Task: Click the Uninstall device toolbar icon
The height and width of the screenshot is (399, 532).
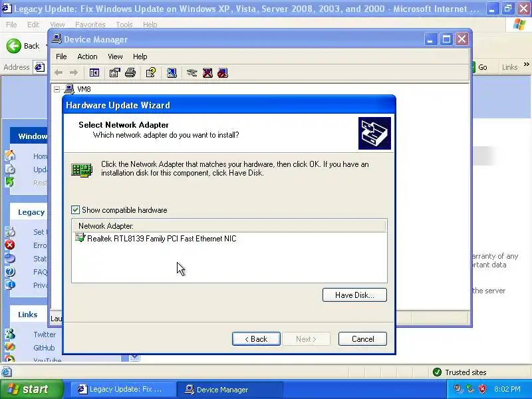Action: click(207, 72)
